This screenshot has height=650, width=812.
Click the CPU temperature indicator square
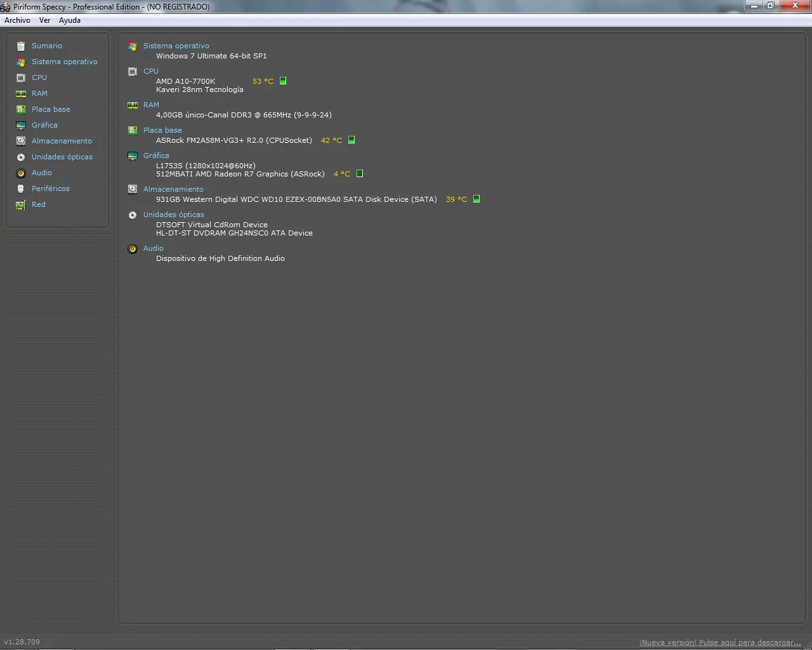click(283, 81)
